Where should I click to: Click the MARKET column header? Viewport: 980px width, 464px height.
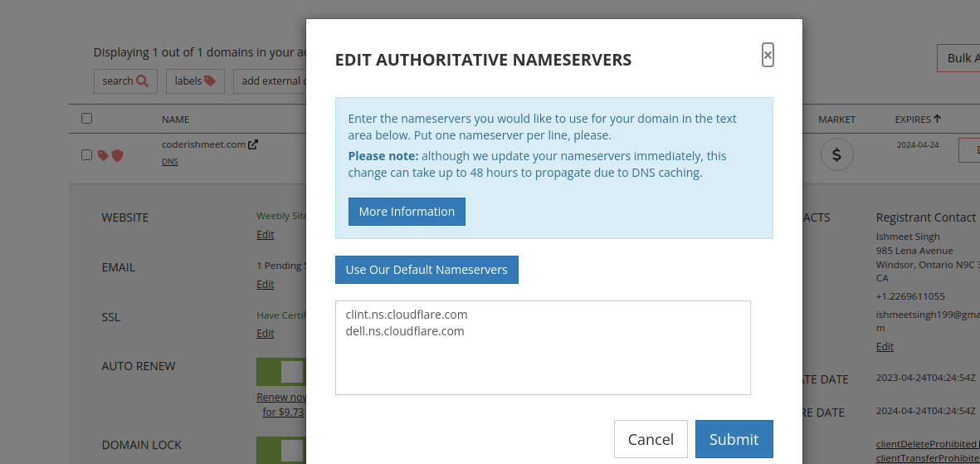837,120
